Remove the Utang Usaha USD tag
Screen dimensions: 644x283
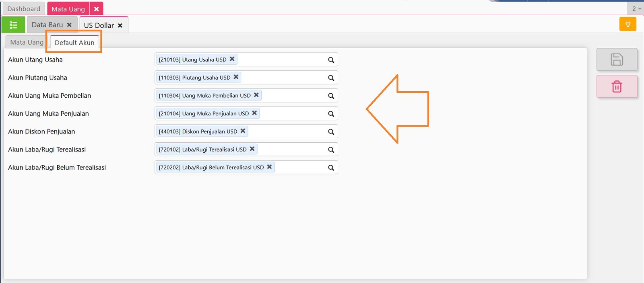232,59
